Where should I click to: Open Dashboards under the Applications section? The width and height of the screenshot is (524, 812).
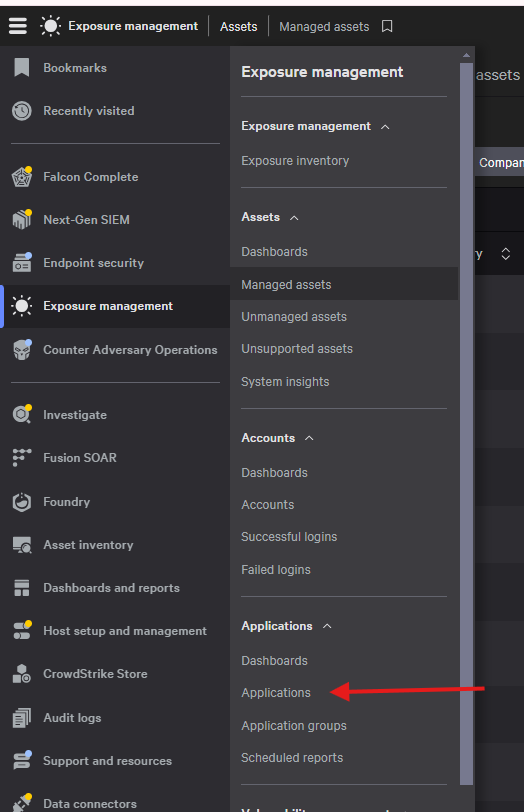274,661
